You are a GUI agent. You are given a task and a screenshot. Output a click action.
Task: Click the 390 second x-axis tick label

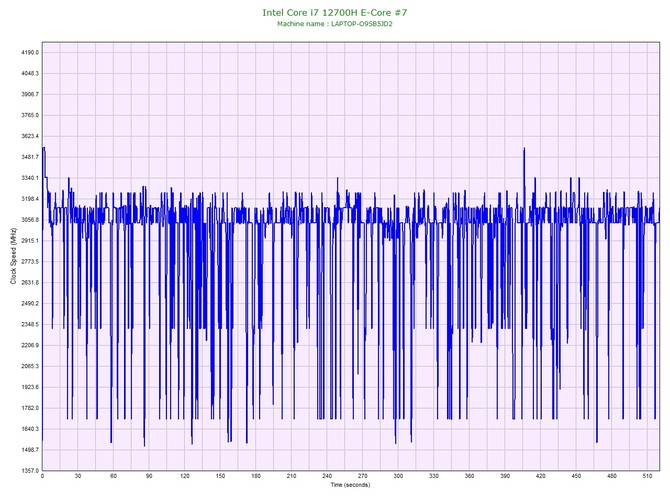(x=505, y=476)
